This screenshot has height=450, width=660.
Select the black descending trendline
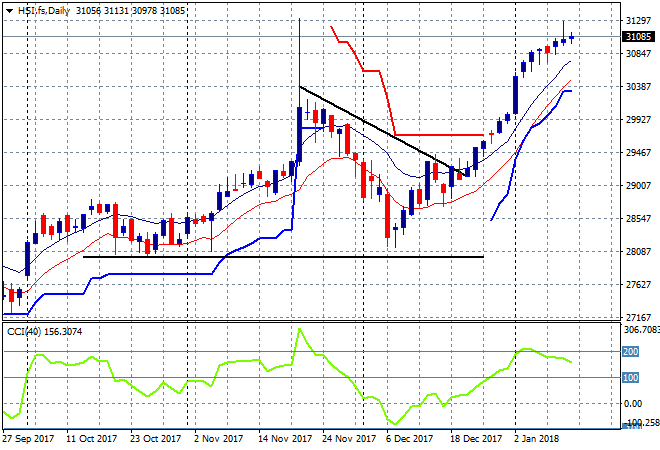click(x=383, y=131)
